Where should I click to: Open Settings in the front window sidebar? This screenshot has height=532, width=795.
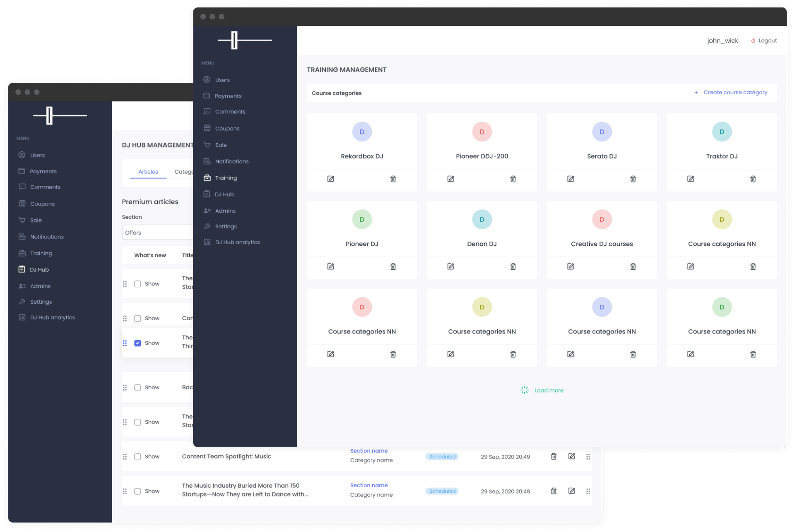226,226
